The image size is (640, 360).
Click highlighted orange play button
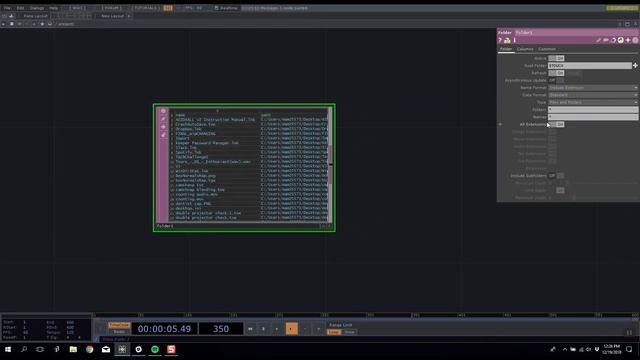tap(291, 329)
